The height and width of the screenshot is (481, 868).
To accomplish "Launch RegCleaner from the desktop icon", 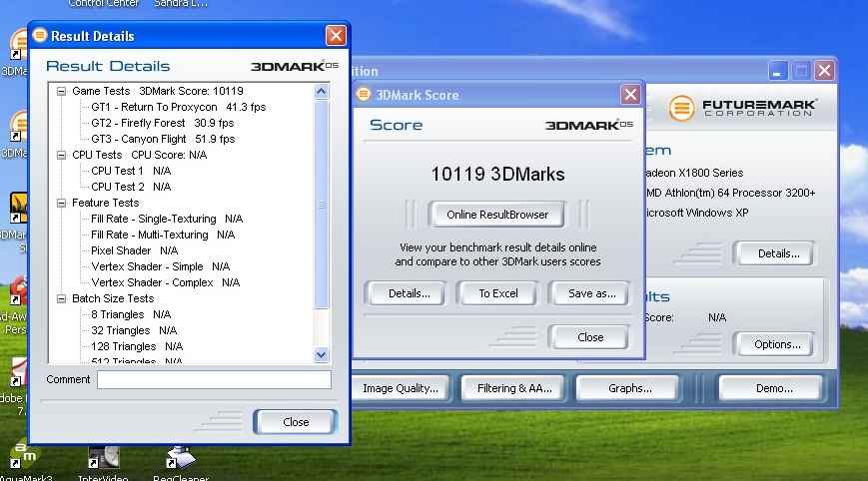I will pos(180,460).
